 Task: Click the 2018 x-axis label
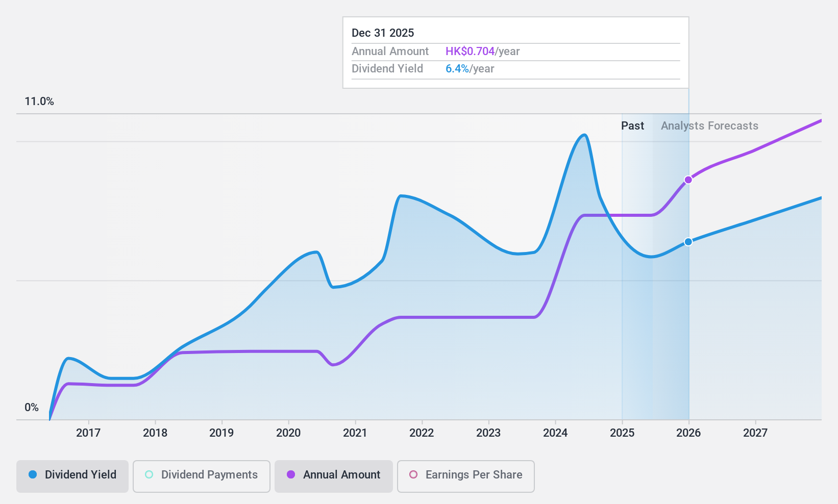click(x=155, y=433)
